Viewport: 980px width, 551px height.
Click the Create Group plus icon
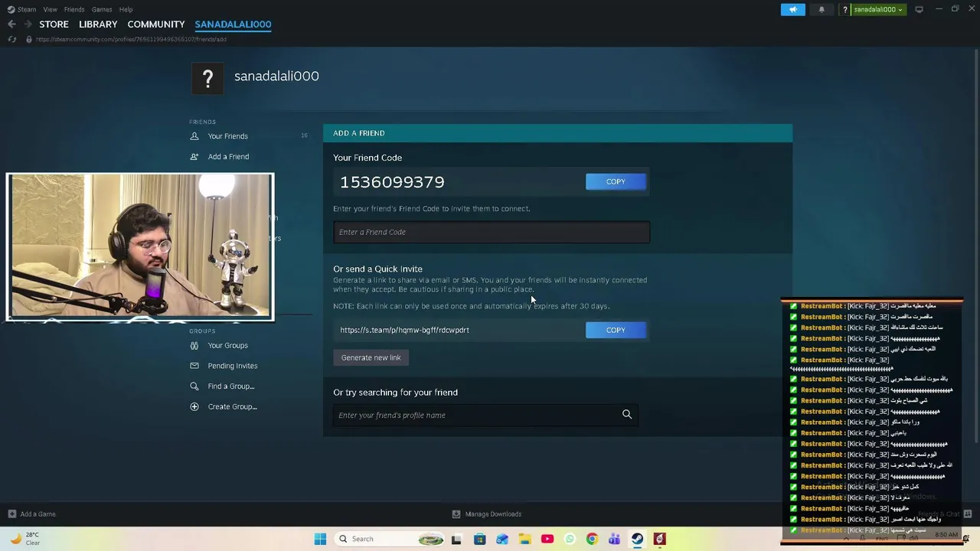[194, 406]
